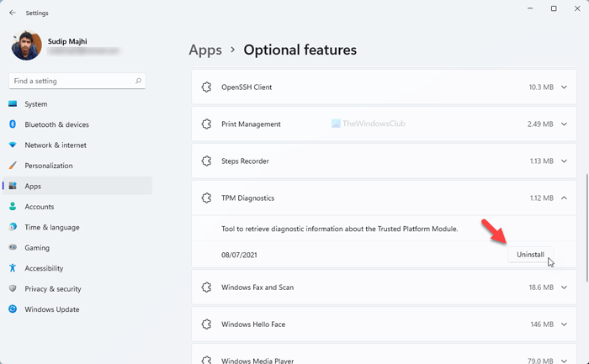Collapse the TPM Diagnostics entry
Image resolution: width=589 pixels, height=364 pixels.
click(564, 198)
